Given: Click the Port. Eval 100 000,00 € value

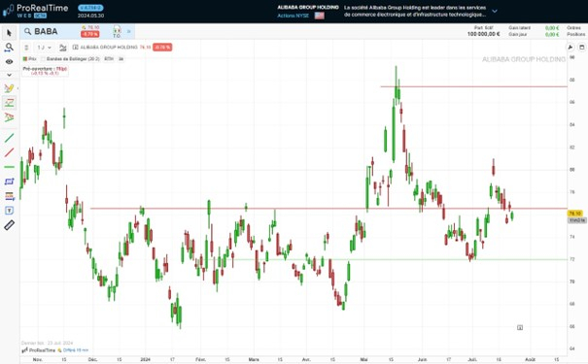Looking at the screenshot, I should [x=483, y=34].
